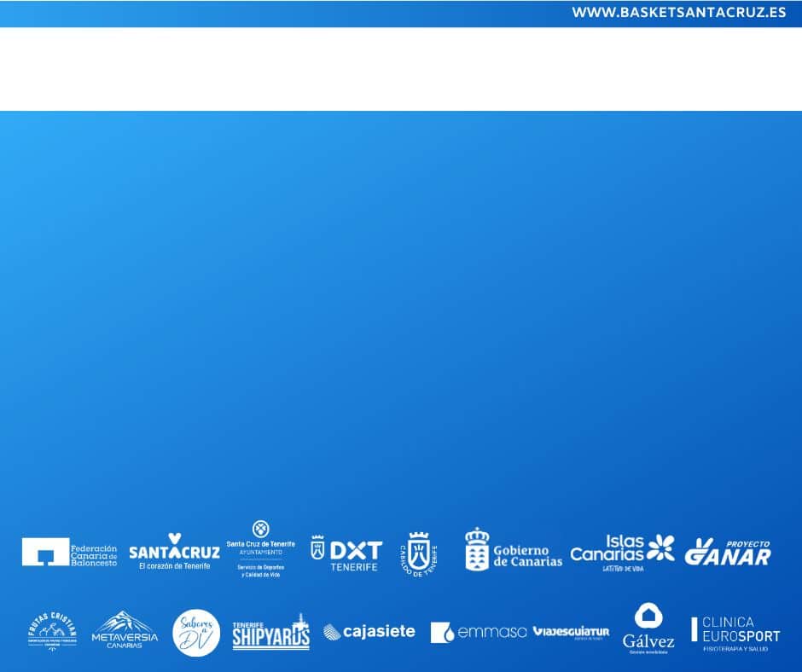Open the Sabores a DV circular logo
The width and height of the screenshot is (802, 672).
click(x=196, y=632)
